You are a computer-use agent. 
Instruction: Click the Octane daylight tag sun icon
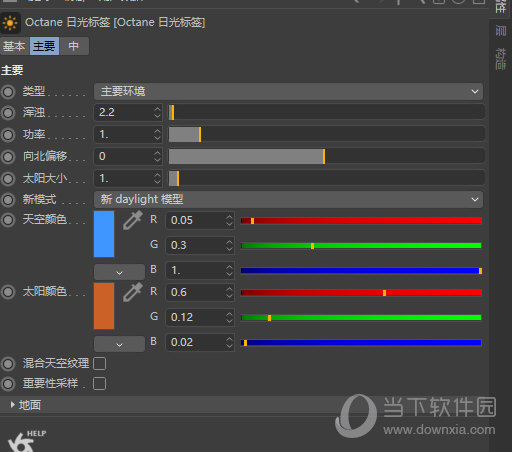coord(10,23)
